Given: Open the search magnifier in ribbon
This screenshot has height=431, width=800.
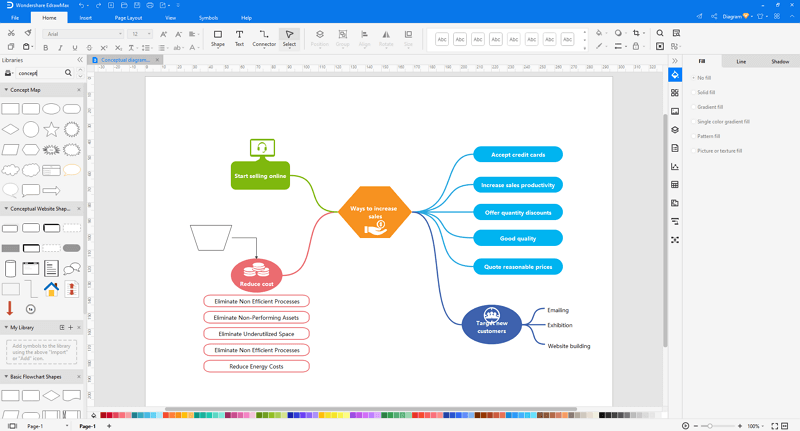Looking at the screenshot, I should [660, 33].
